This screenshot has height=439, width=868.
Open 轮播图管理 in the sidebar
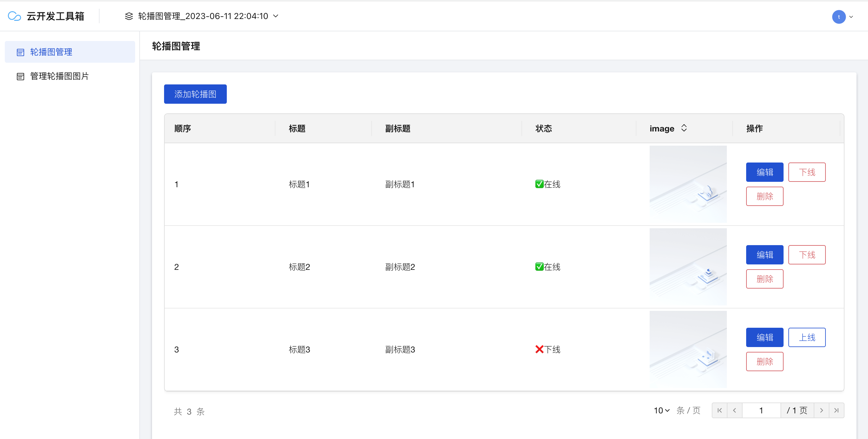[51, 52]
